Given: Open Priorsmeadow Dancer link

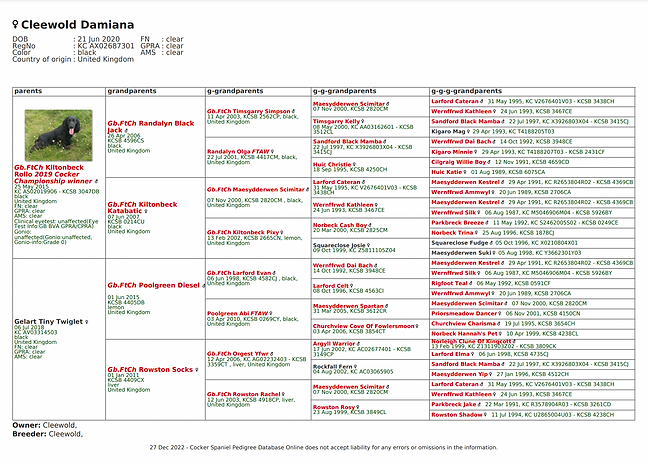Looking at the screenshot, I should point(464,314).
